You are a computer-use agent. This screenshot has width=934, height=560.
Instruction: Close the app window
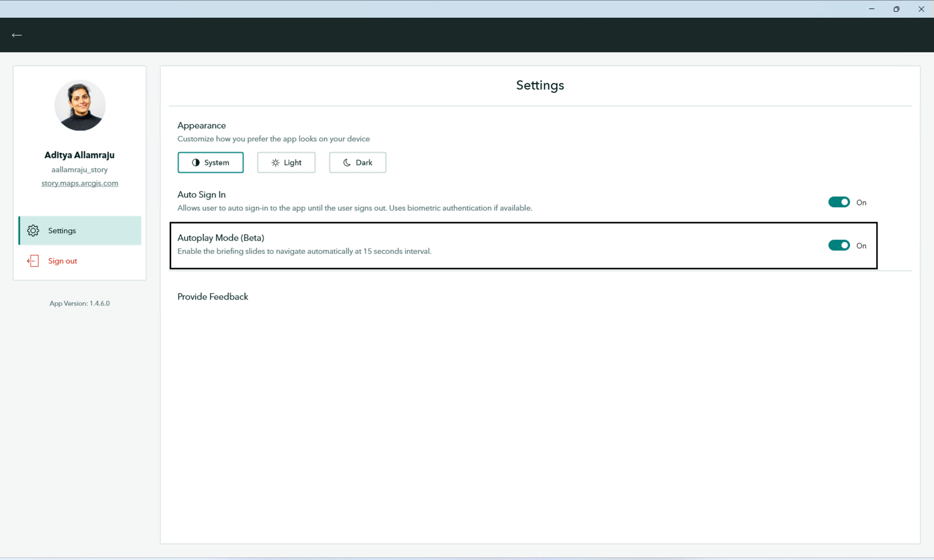click(921, 9)
